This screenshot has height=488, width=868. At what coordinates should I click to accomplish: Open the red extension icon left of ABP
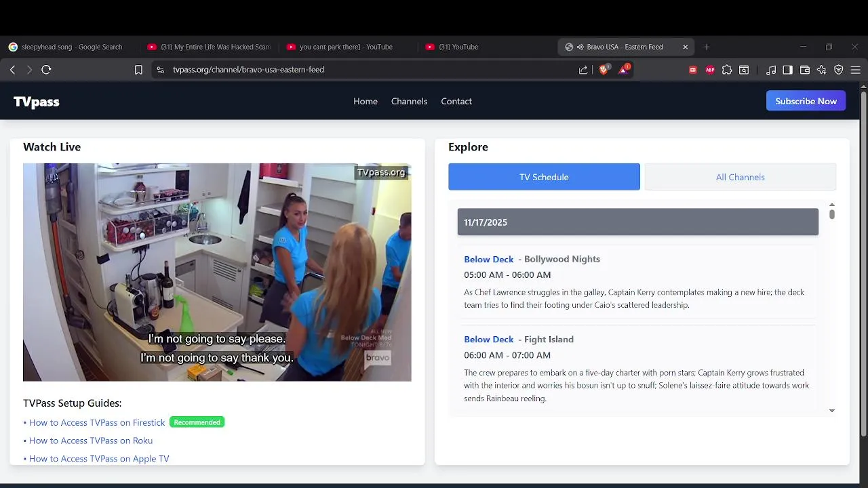pos(693,70)
